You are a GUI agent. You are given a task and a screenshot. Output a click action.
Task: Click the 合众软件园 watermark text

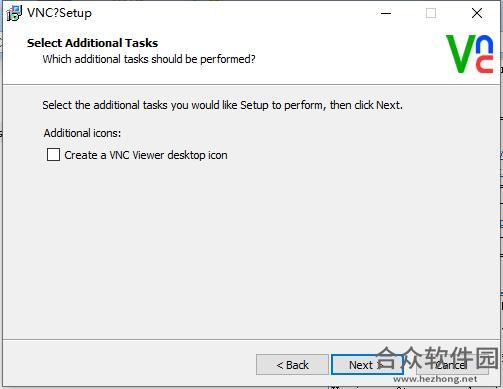pos(437,358)
